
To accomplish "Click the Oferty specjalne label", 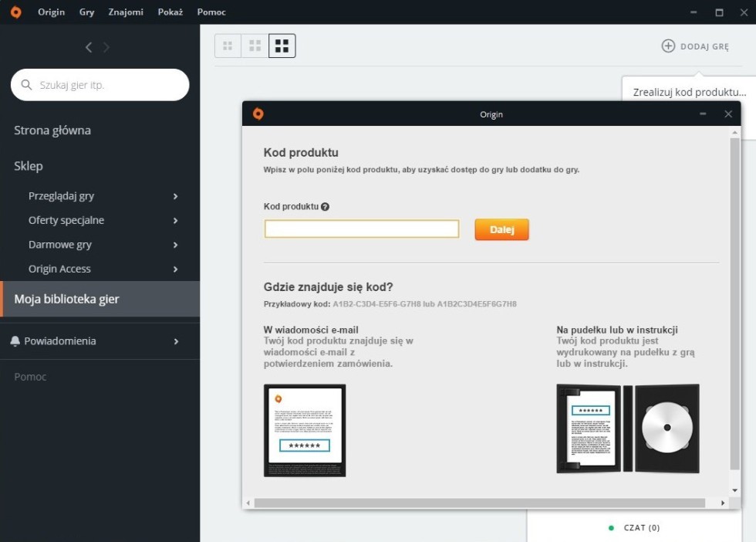I will [x=66, y=220].
